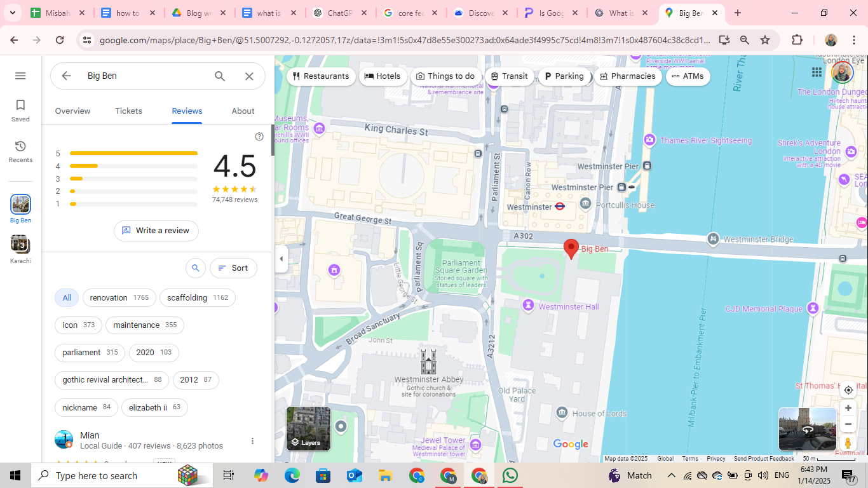Open the Sort reviews dropdown
This screenshot has width=868, height=488.
click(233, 268)
